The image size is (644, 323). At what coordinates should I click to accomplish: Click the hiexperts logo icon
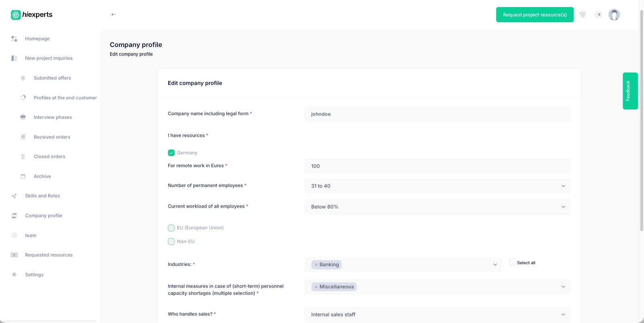click(x=16, y=15)
